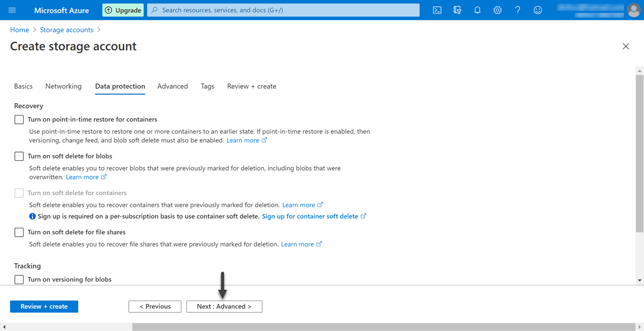Open the help question mark icon

[x=518, y=10]
